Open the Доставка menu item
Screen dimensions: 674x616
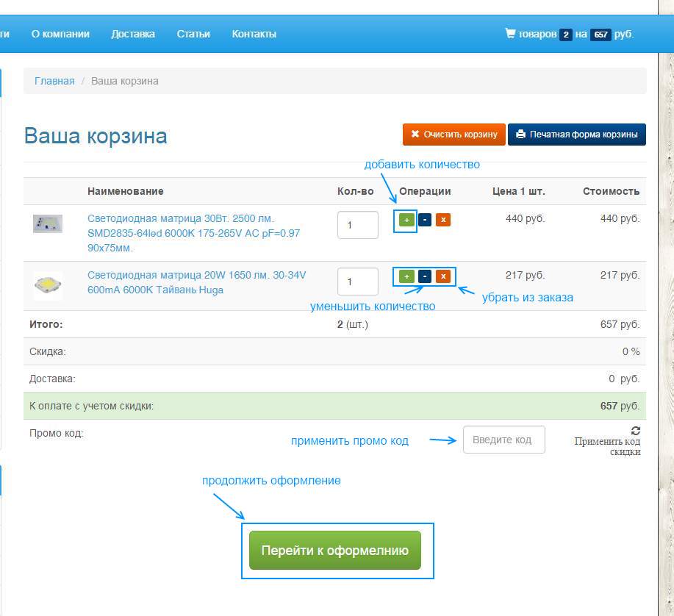133,34
